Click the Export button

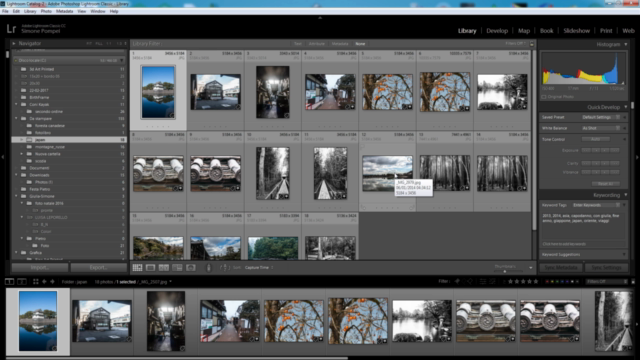point(98,268)
